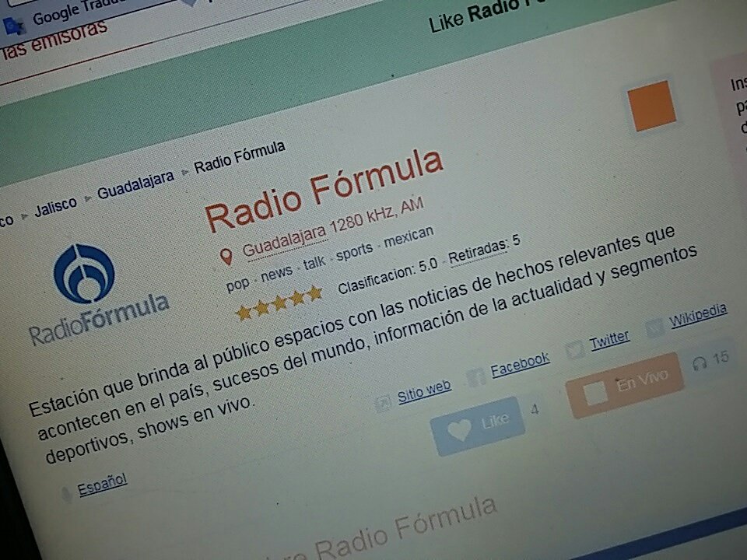This screenshot has width=747, height=560.
Task: Select the talk genre tag
Action: click(x=314, y=262)
